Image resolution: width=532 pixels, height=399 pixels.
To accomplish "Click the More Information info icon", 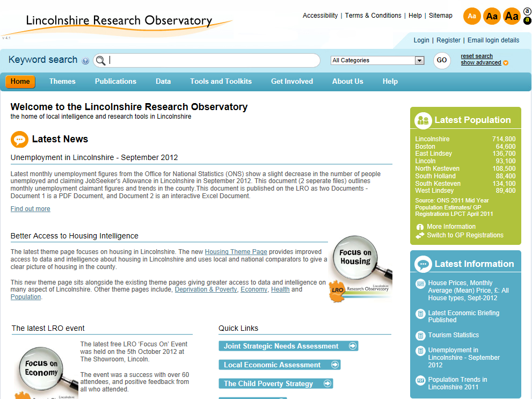I will [x=420, y=227].
